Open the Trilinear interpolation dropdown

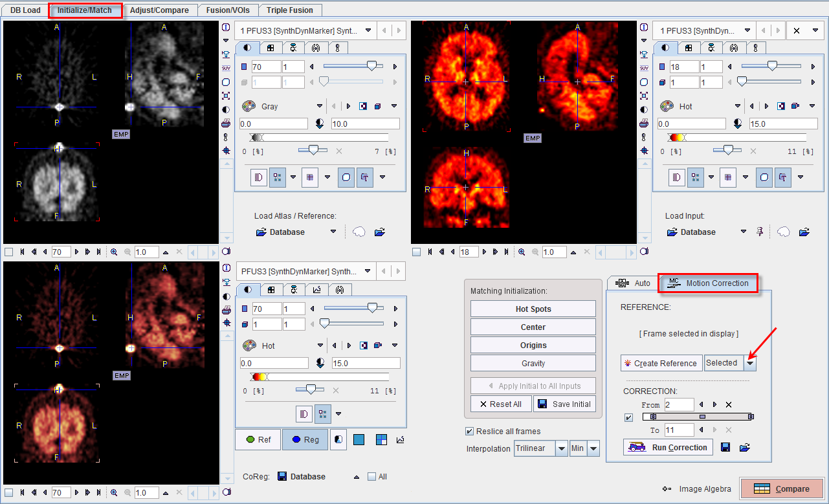coord(562,448)
